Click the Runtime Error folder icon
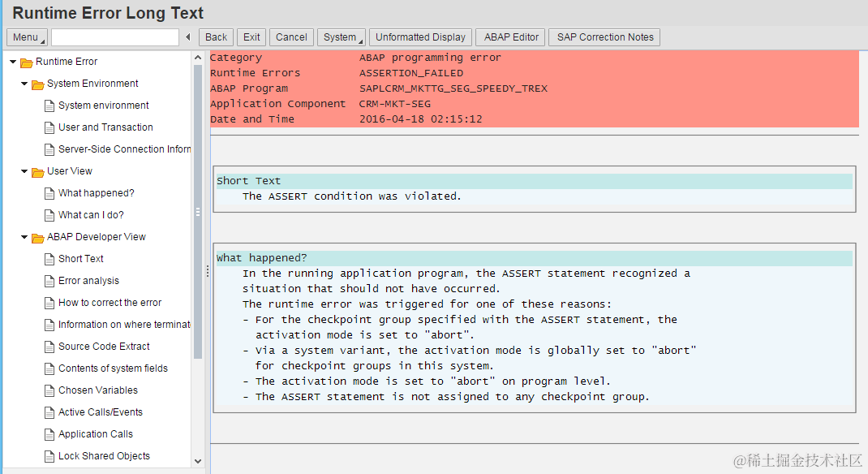This screenshot has width=868, height=474. (x=26, y=62)
